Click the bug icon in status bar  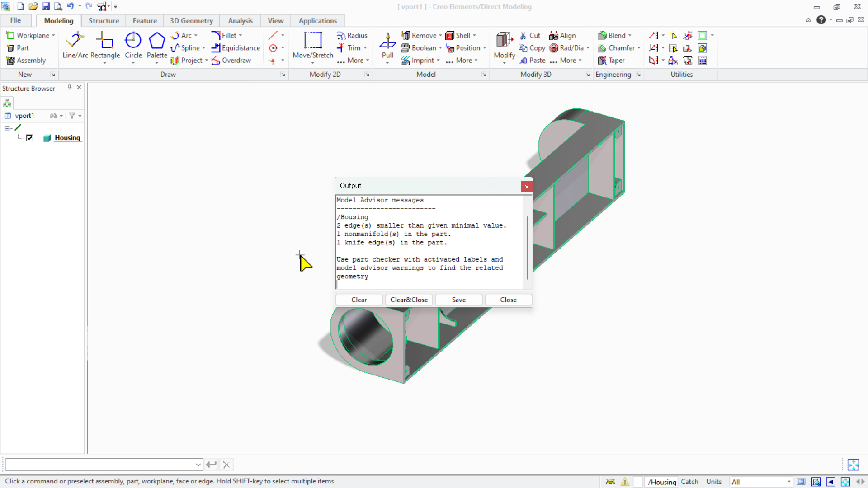610,482
